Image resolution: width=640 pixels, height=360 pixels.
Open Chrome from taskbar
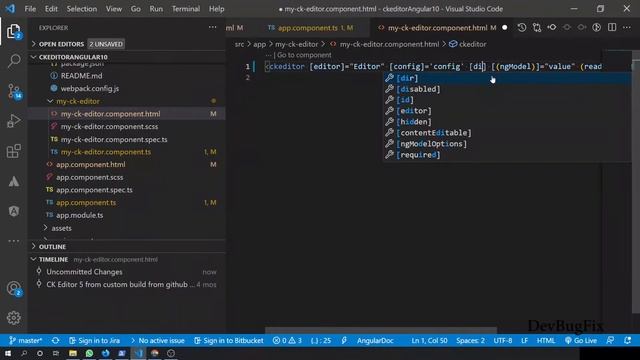155,353
